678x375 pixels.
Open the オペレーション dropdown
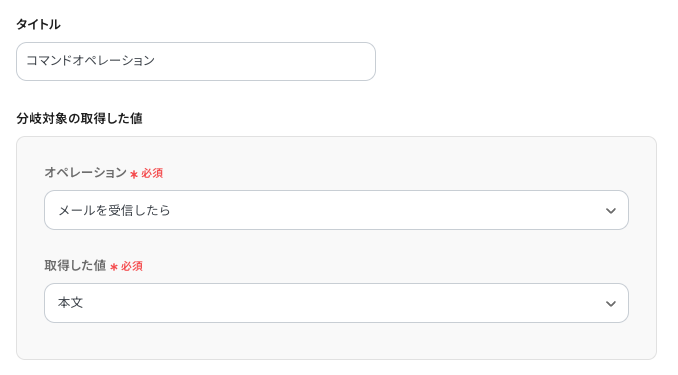(336, 210)
